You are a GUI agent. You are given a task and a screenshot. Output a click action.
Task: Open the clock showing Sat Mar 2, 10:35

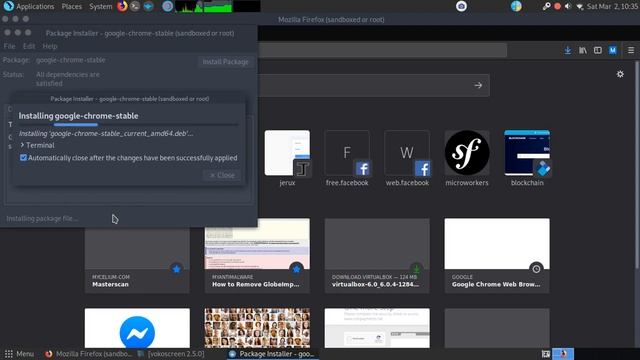click(612, 6)
